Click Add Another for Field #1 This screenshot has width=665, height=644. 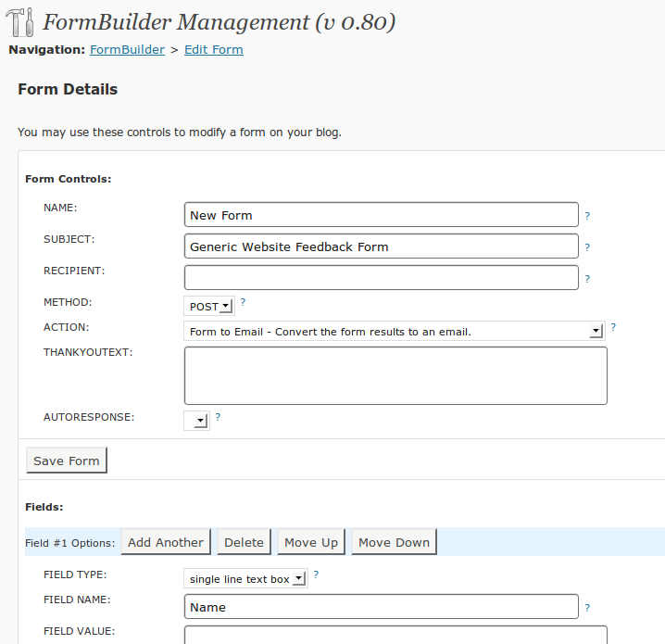point(166,542)
